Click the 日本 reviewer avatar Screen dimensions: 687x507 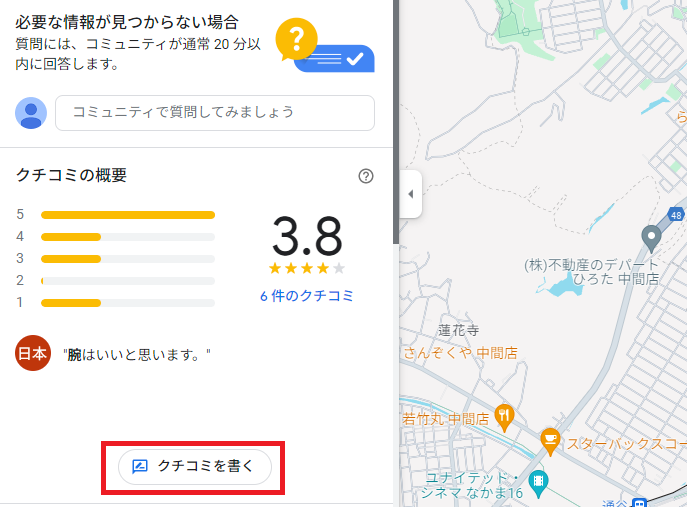tap(33, 353)
